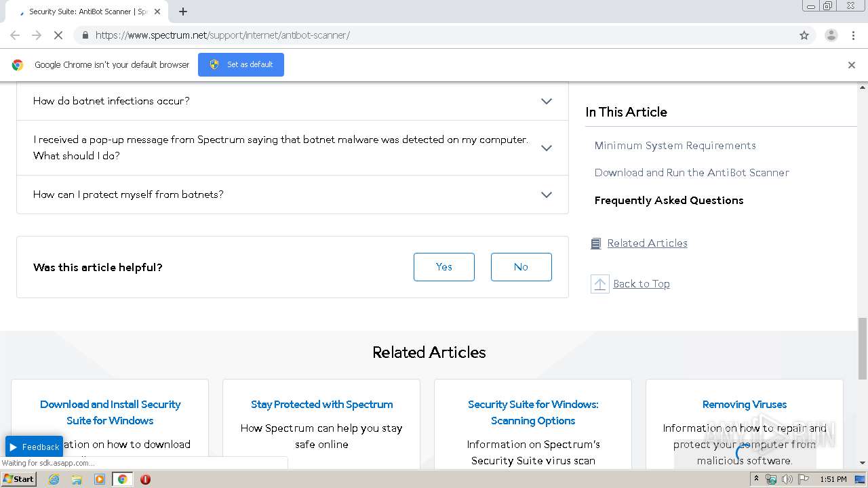This screenshot has width=868, height=488.
Task: Jump to Download and Run the AntiBot Scanner
Action: click(x=692, y=173)
